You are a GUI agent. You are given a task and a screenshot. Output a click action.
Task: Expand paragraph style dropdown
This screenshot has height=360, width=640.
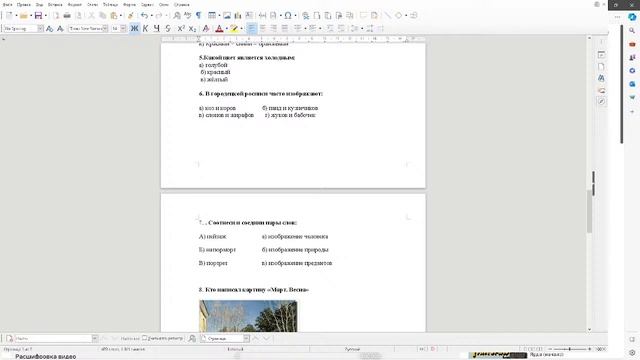point(40,28)
